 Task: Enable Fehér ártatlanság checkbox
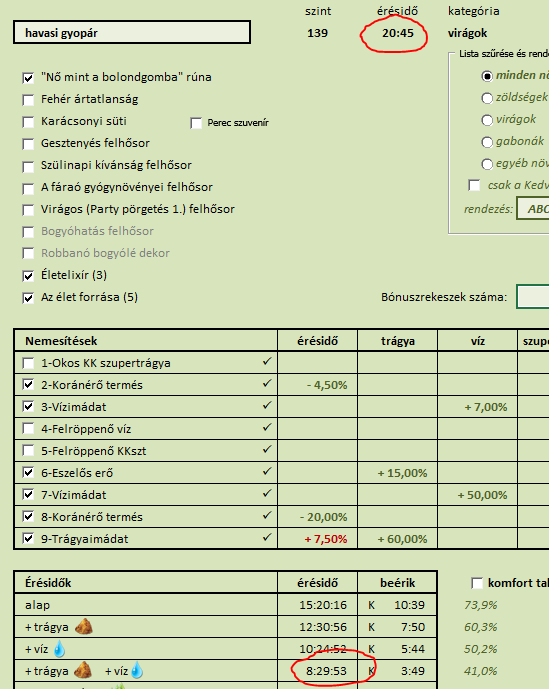click(x=28, y=100)
